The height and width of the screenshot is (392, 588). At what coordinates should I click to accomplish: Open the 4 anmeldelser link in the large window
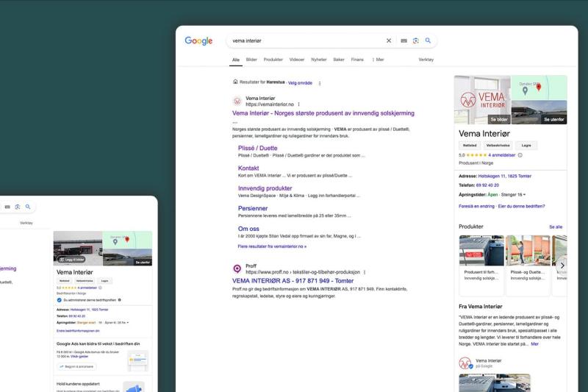[x=502, y=155]
